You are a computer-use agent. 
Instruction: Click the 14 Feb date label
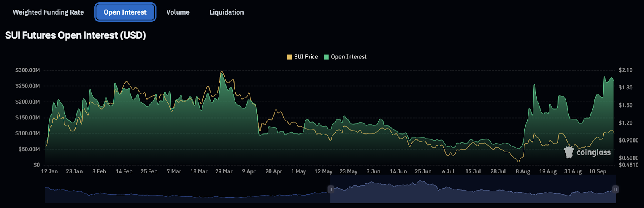tap(124, 171)
